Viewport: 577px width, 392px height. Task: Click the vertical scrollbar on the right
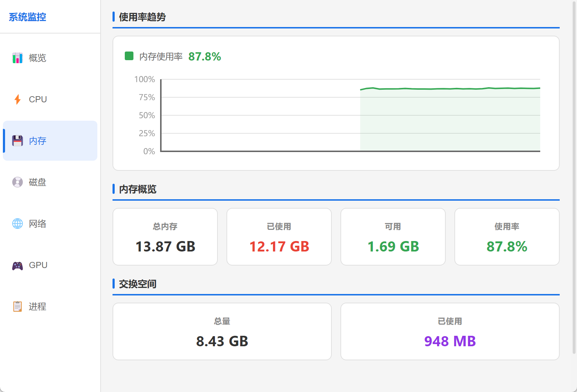574,177
